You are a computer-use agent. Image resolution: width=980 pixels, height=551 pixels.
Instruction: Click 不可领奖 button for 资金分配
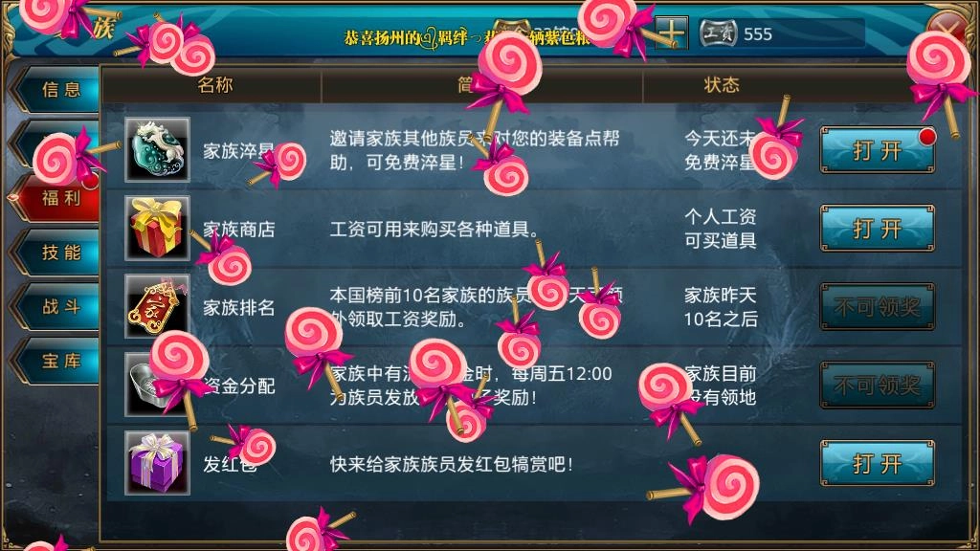click(x=878, y=386)
